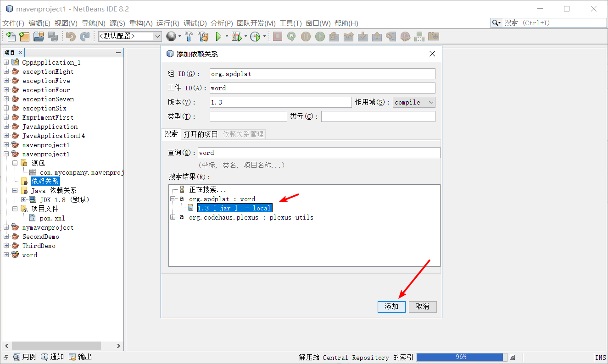Click the 版本 input field
Screen dimensions: 608x364
click(280, 102)
